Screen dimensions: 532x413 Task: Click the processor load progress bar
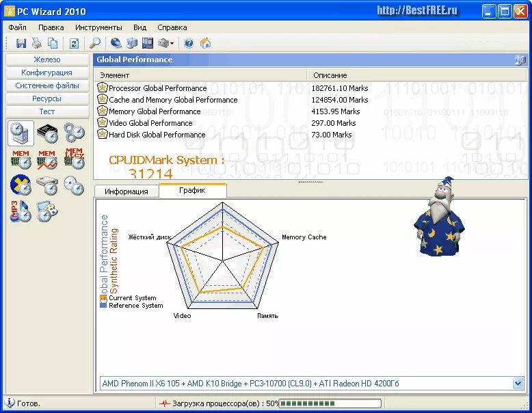pos(330,403)
